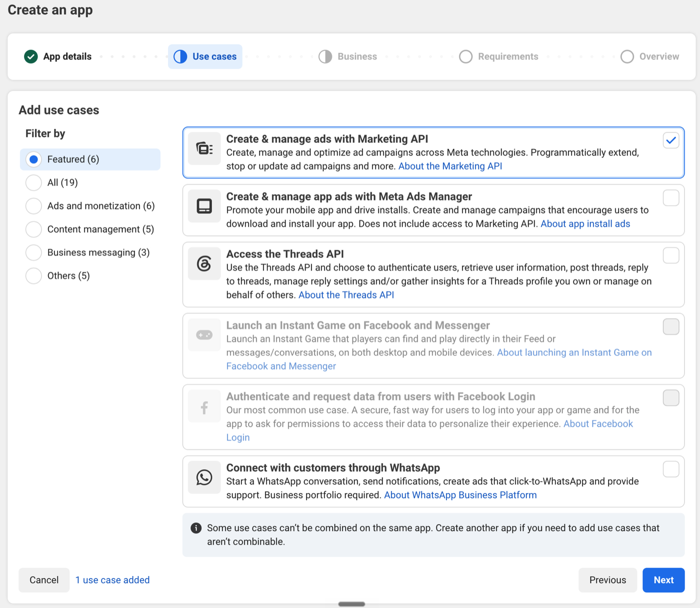700x608 pixels.
Task: Click the Next button
Action: coord(663,580)
